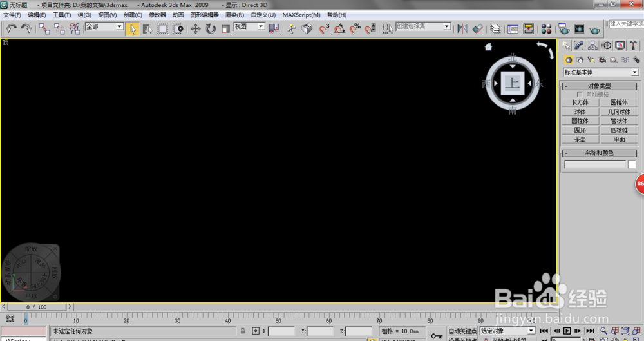
Task: Open the Render Setup teapot dialog
Action: [563, 29]
